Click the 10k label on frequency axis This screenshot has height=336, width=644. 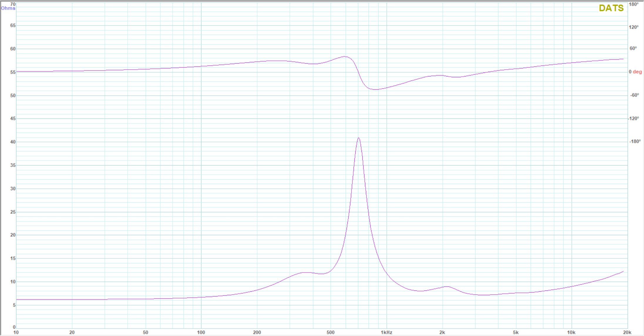pyautogui.click(x=571, y=332)
